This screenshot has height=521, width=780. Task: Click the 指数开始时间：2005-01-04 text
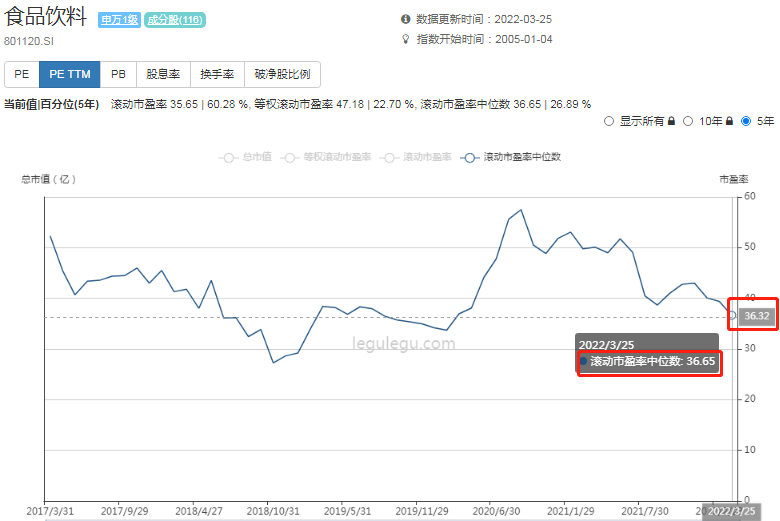tap(485, 39)
